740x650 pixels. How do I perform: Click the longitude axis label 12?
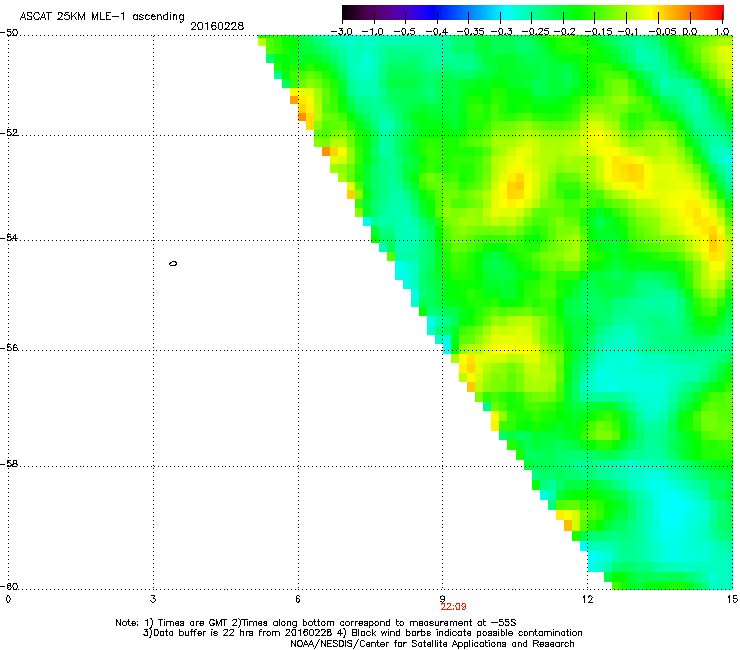coord(587,599)
